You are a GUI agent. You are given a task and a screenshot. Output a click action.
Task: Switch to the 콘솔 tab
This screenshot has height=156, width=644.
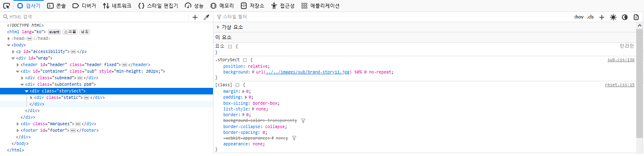coord(57,6)
